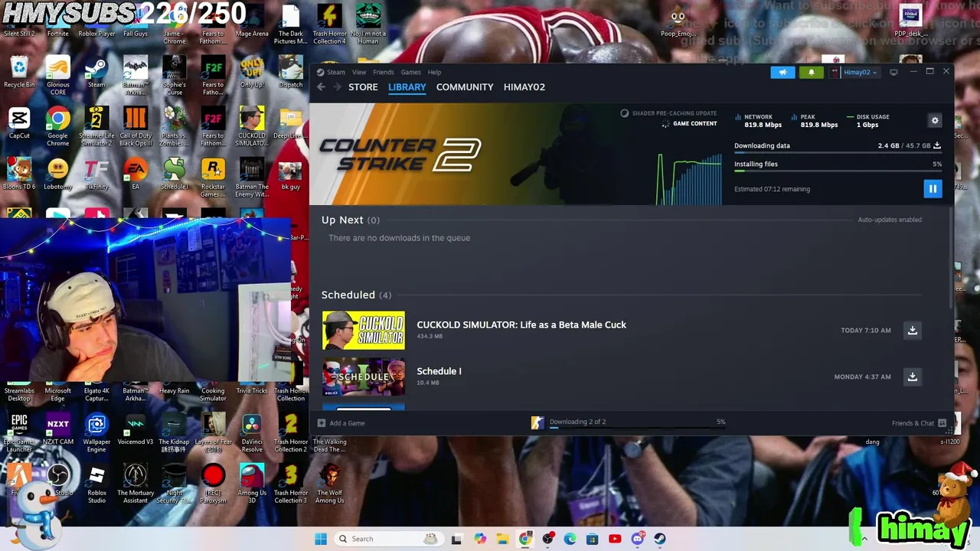Click CUCKOLD SIMULATOR: Life as a Beta Male Cuck title
Screen dimensions: 980x551
tap(521, 324)
